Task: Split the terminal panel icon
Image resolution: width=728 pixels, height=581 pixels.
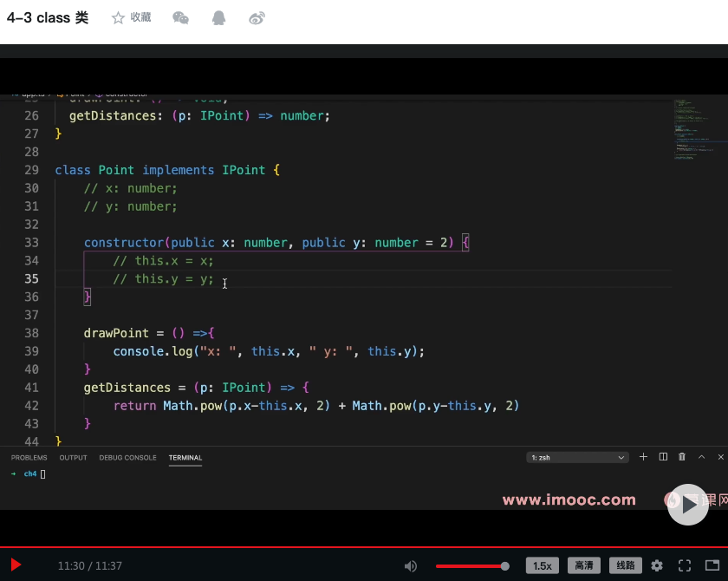Action: pyautogui.click(x=663, y=457)
